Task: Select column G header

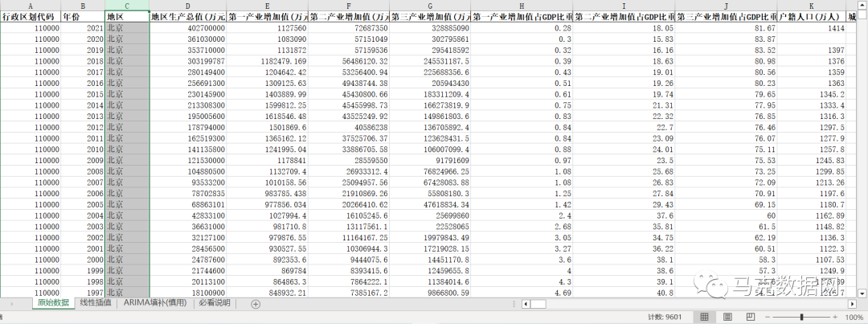Action: pos(430,6)
